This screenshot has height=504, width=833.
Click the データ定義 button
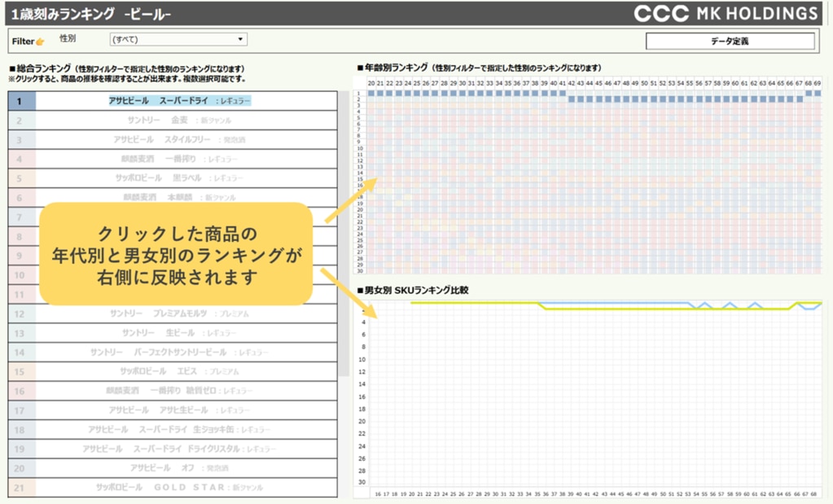730,41
